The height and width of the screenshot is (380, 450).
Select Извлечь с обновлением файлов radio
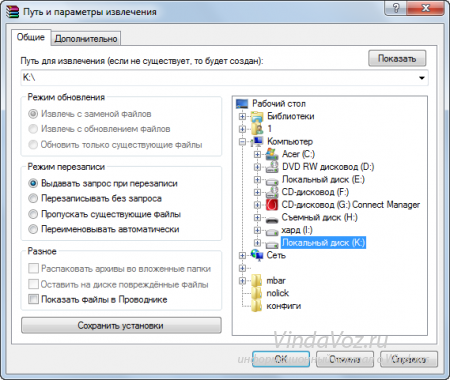[33, 129]
